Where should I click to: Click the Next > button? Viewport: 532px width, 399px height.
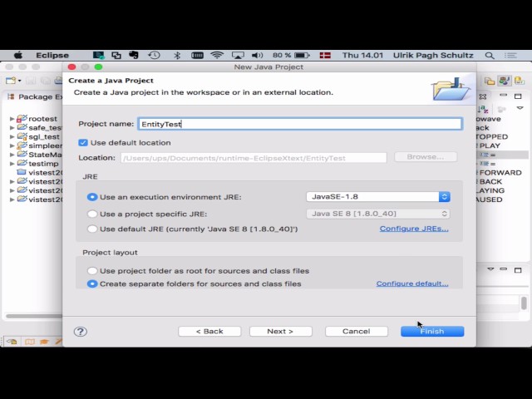point(281,332)
